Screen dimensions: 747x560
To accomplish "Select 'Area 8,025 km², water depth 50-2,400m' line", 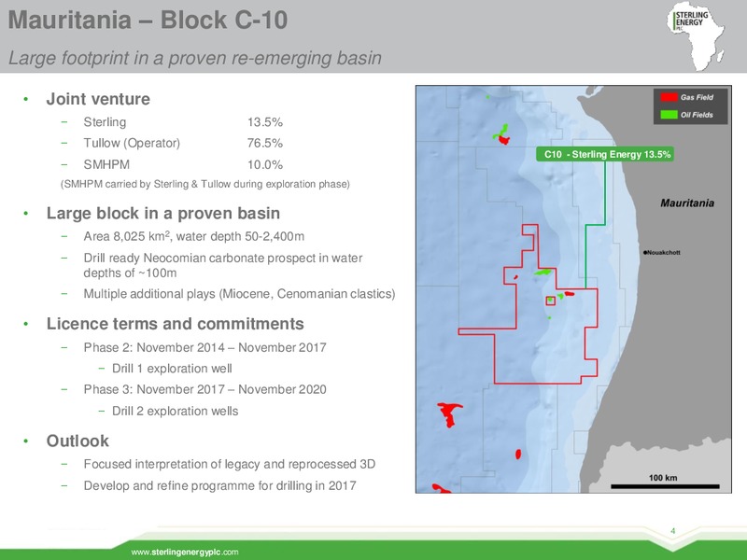I will click(193, 236).
